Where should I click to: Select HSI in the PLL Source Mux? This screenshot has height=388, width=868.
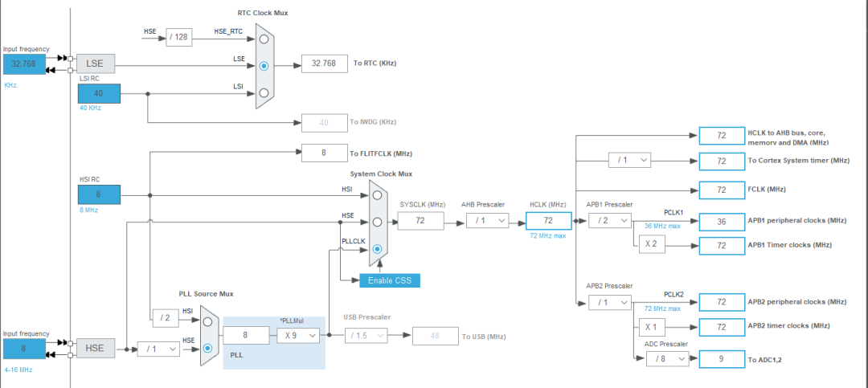click(207, 321)
